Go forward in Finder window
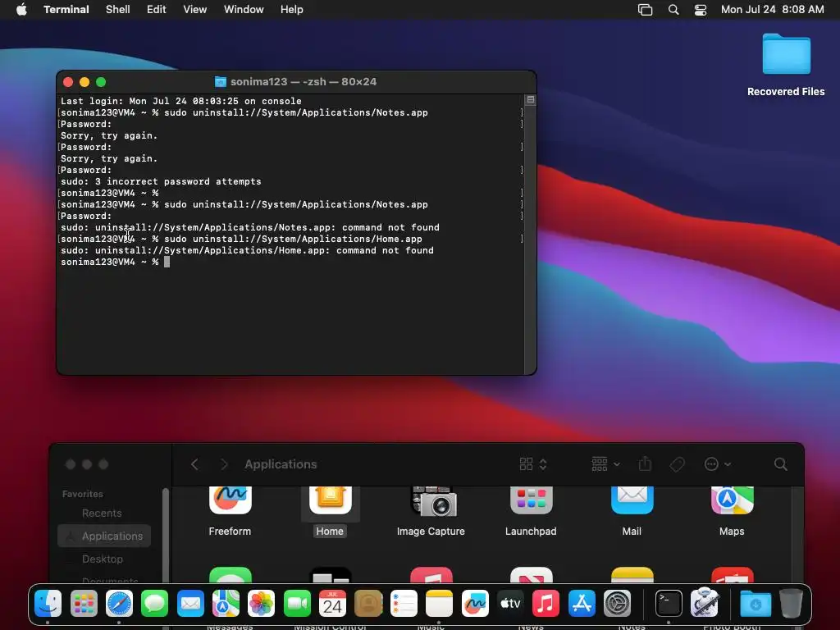The height and width of the screenshot is (630, 840). point(224,464)
